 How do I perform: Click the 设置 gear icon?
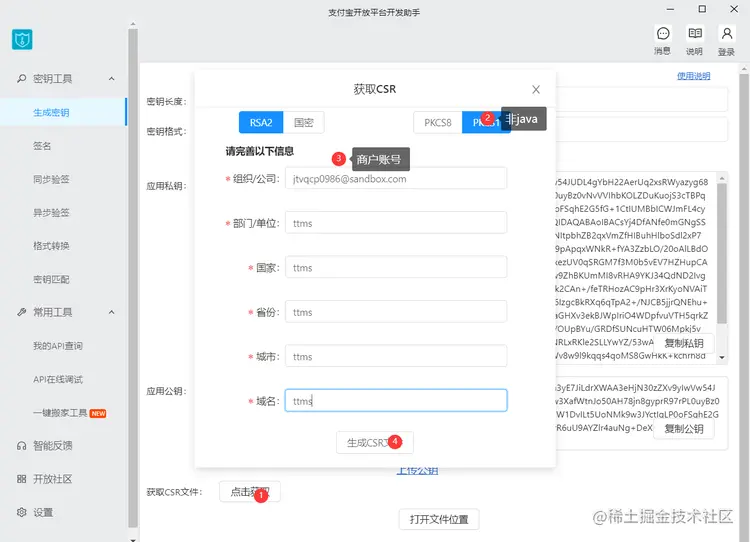coord(22,512)
